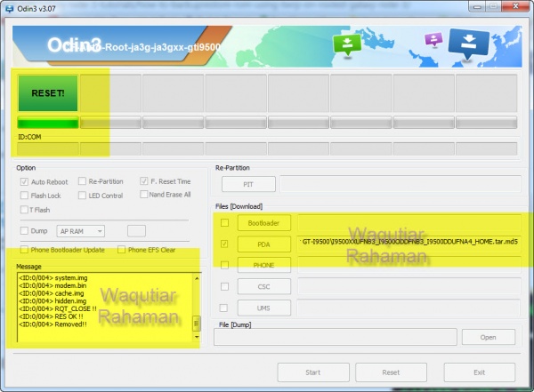Click the Exit button
The width and height of the screenshot is (534, 392).
click(480, 372)
